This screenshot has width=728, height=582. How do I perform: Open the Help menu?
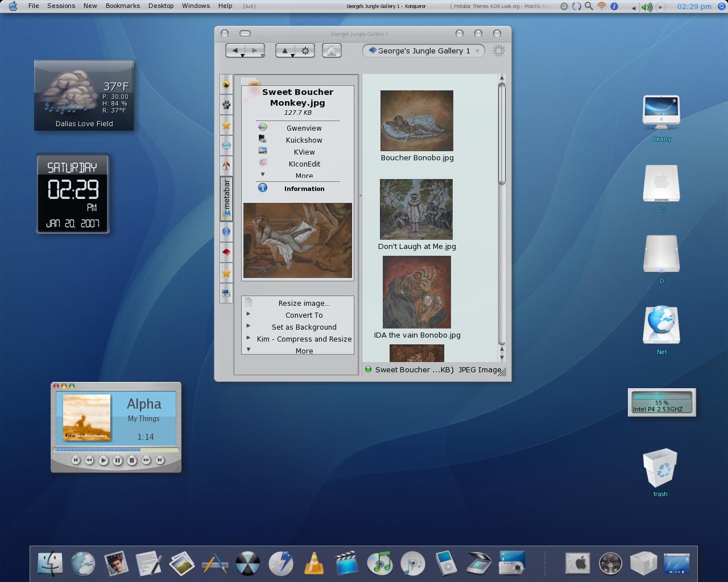(x=225, y=6)
